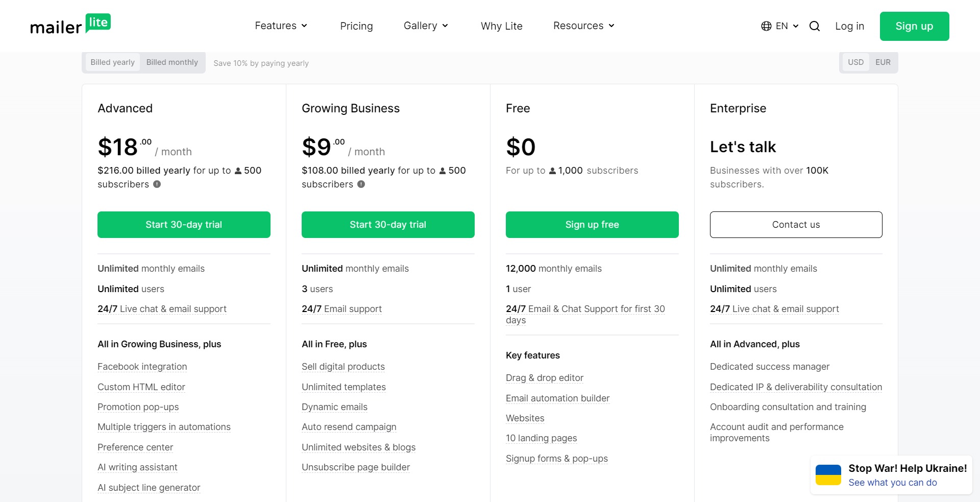The image size is (980, 502).
Task: Click '12,000 monthly emails' text
Action: 554,269
